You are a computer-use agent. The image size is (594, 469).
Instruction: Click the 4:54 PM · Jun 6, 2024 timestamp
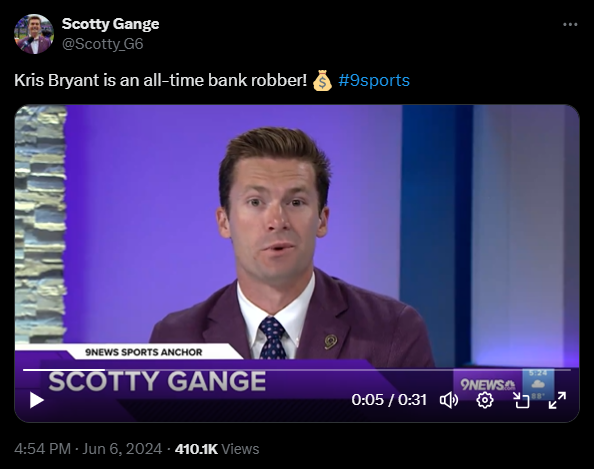88,449
